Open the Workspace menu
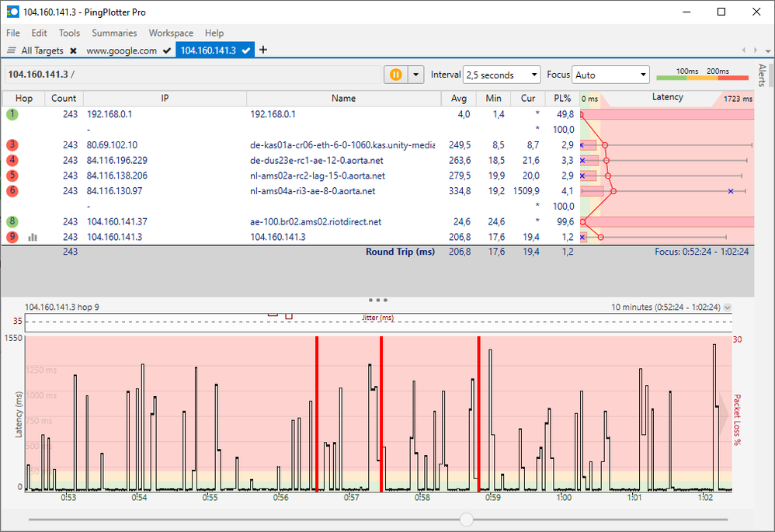This screenshot has height=532, width=775. 171,33
